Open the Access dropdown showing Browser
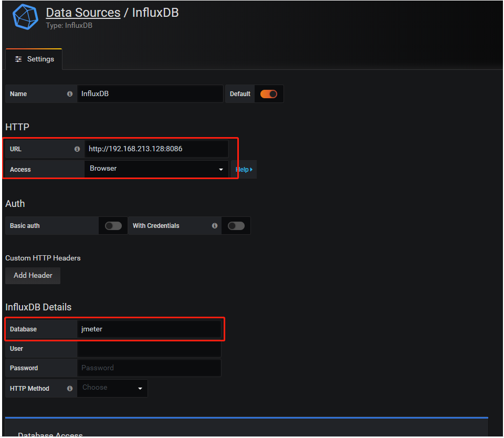 [x=156, y=169]
